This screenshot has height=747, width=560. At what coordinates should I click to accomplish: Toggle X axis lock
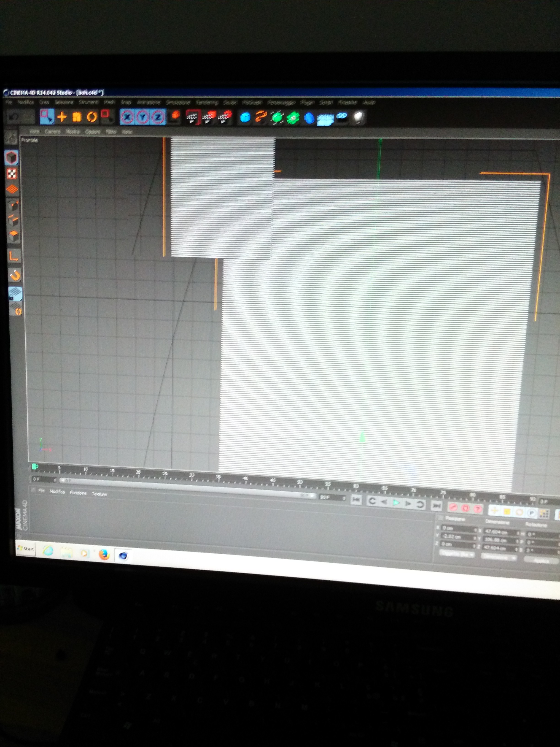[127, 117]
